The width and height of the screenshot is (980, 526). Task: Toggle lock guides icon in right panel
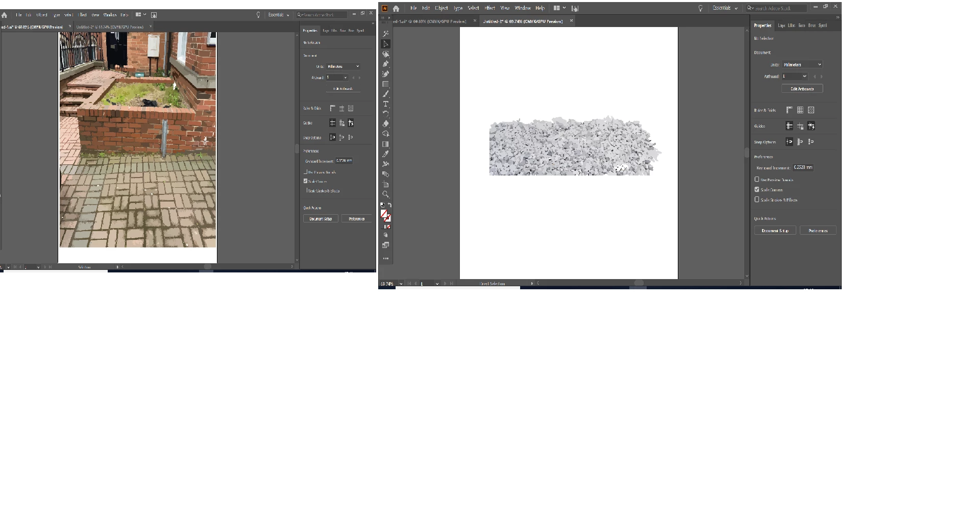click(800, 126)
